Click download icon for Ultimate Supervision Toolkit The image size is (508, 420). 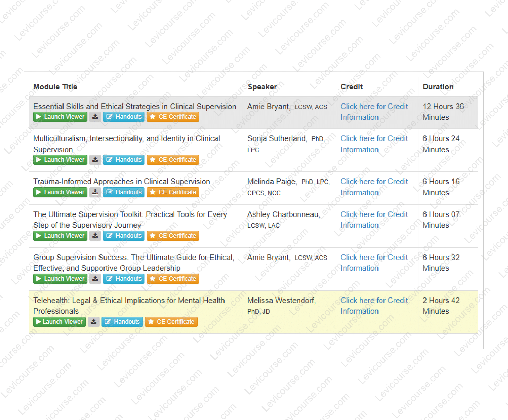tap(95, 236)
